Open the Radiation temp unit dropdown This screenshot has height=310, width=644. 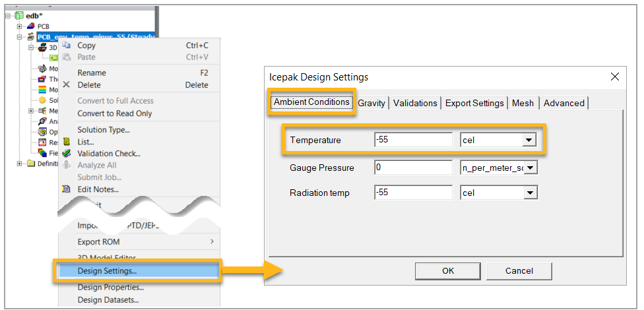528,193
